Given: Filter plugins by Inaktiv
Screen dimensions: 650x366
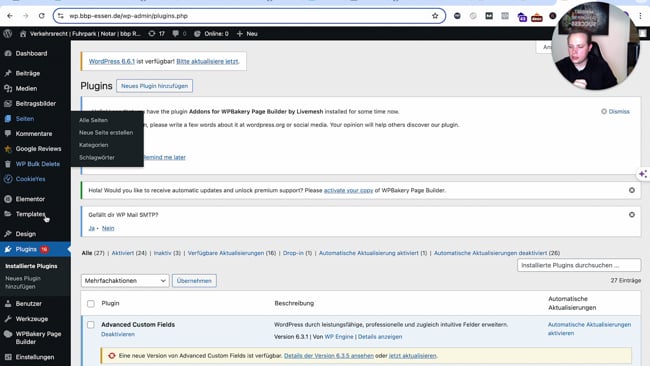Looking at the screenshot, I should tap(162, 253).
